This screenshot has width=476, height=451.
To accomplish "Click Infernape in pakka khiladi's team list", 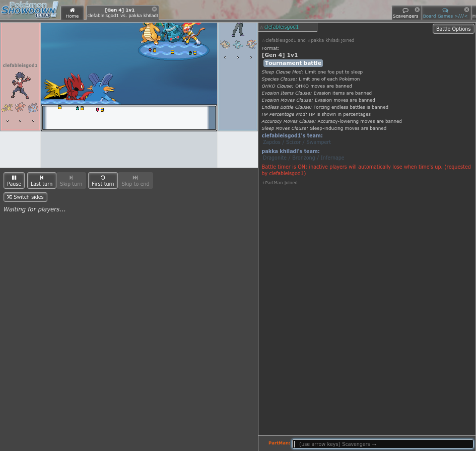I will tap(332, 158).
